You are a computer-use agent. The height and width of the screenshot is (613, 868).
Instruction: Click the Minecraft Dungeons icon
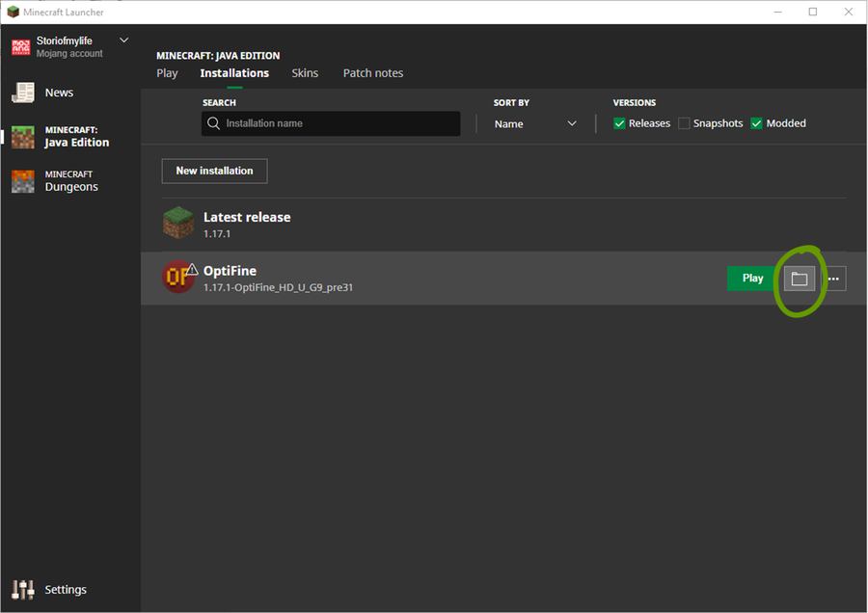(23, 181)
